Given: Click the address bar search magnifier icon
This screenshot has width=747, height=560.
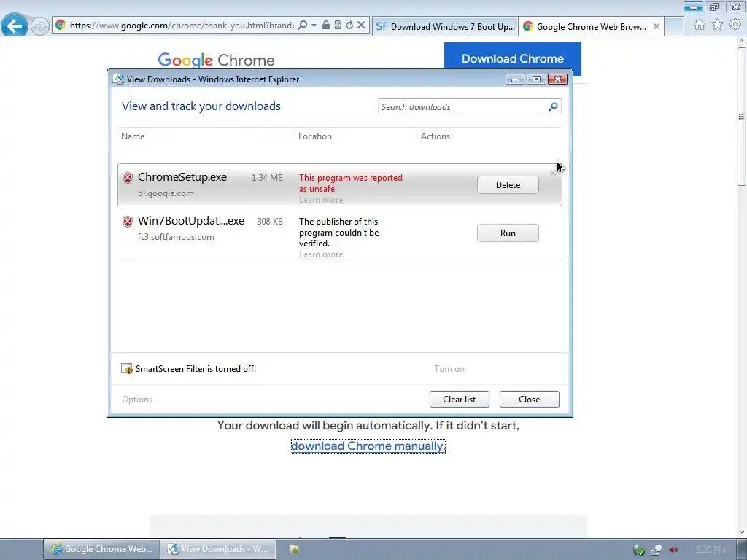Looking at the screenshot, I should (303, 26).
